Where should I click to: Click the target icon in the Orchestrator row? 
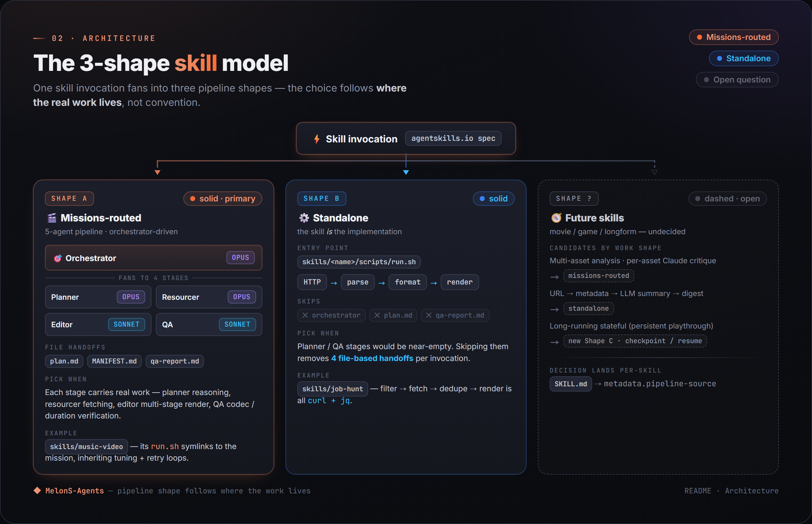tap(58, 258)
